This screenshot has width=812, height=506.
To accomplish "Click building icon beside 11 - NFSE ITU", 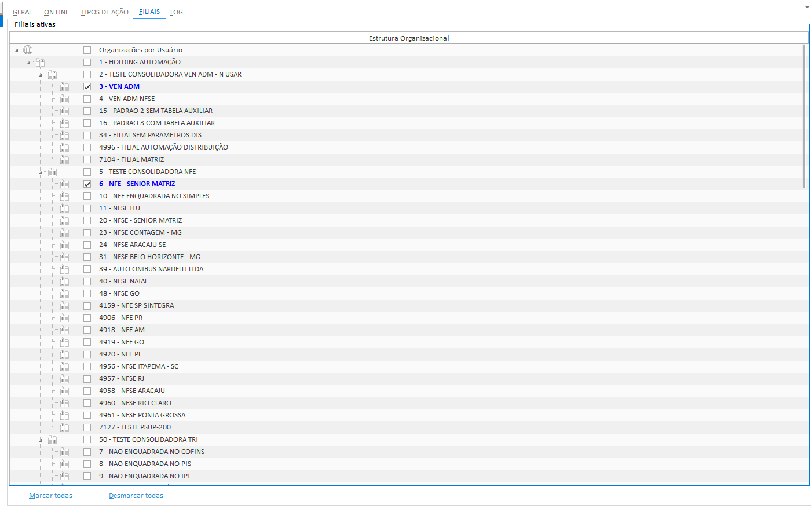I will (64, 208).
